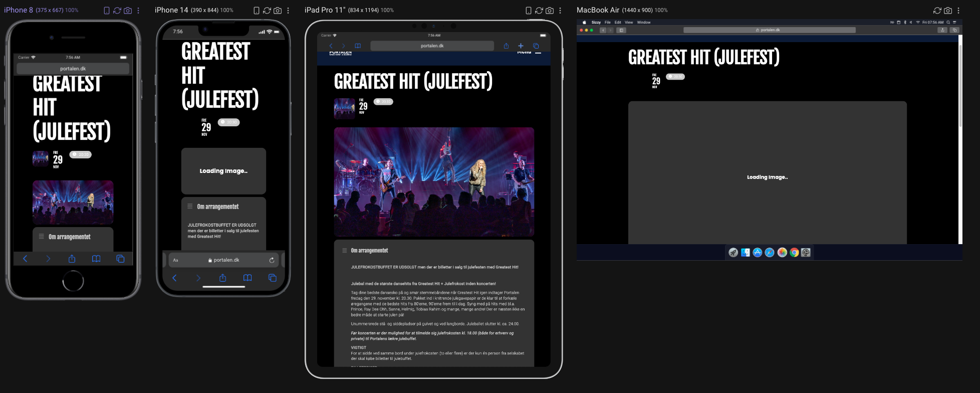This screenshot has height=393, width=980.
Task: Go back in iPhone 14 Safari toolbar
Action: [174, 278]
